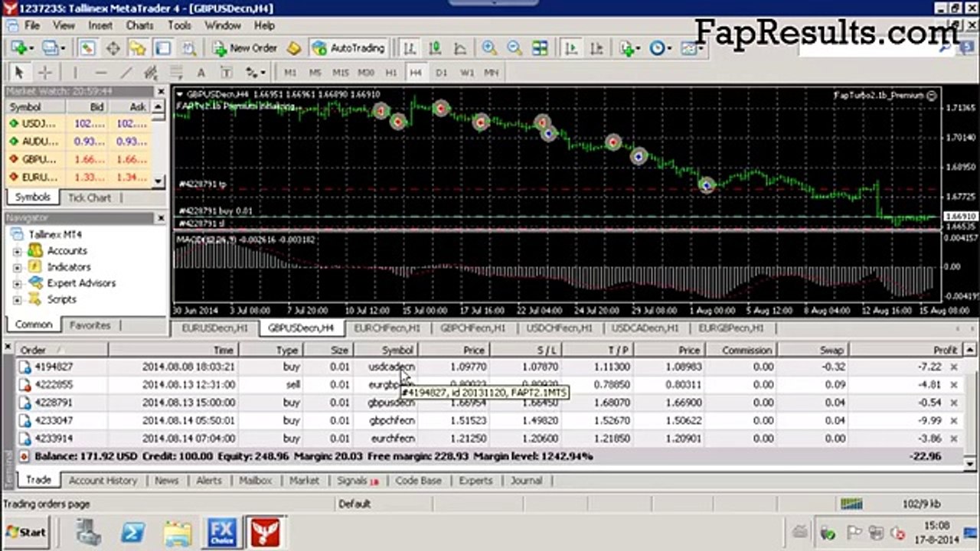
Task: Switch chart to Candlesticks mode
Action: (x=436, y=48)
